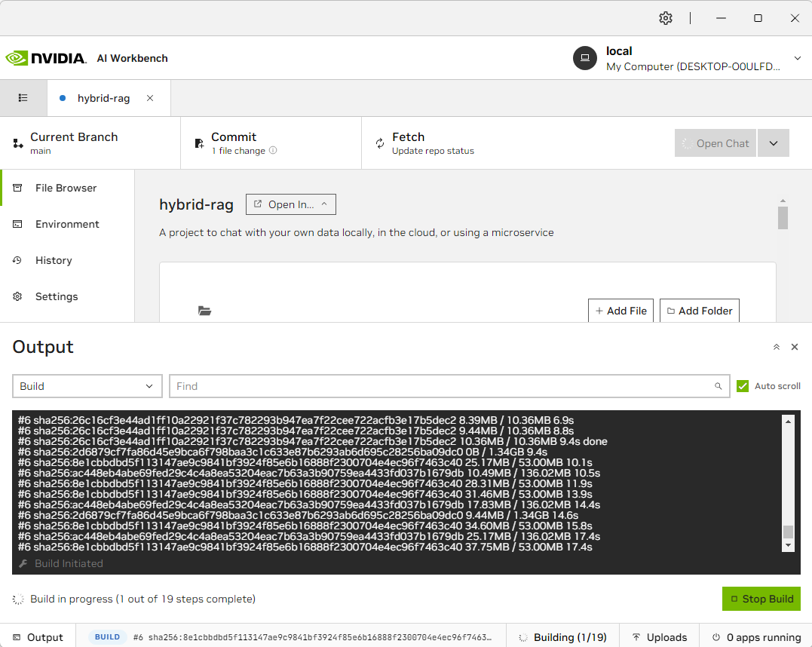Viewport: 812px width, 647px height.
Task: Open settings gear in title bar
Action: (x=665, y=18)
